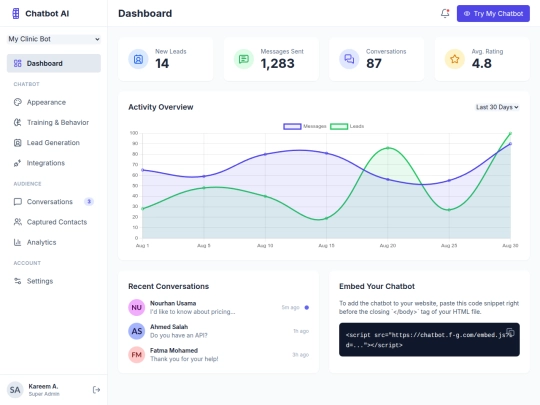Click the Analytics bar chart icon

[x=18, y=242]
